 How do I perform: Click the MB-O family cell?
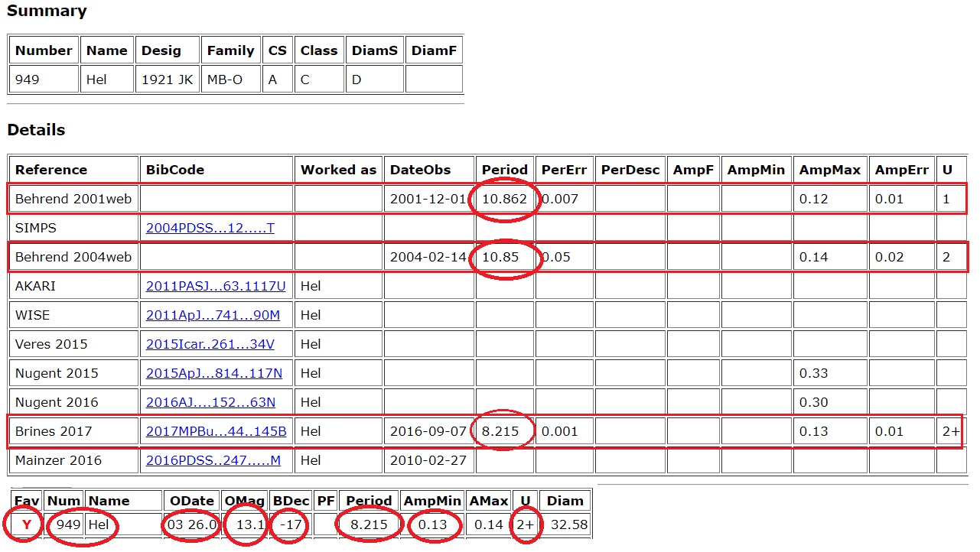coord(224,80)
